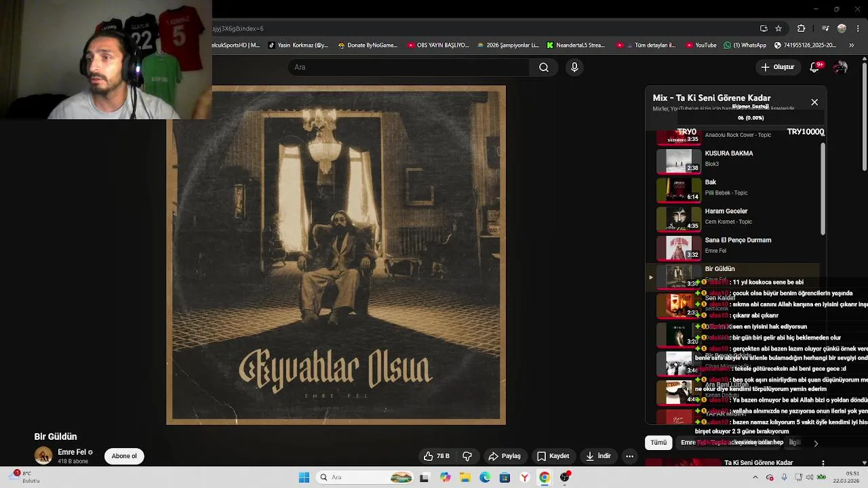Switch to Chrome in taskbar
The image size is (868, 488).
tap(544, 477)
